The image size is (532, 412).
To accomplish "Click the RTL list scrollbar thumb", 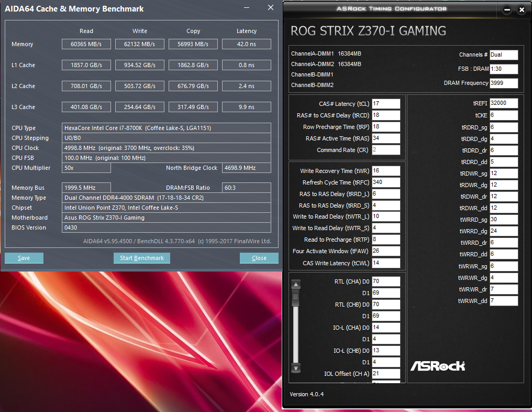I will click(296, 297).
